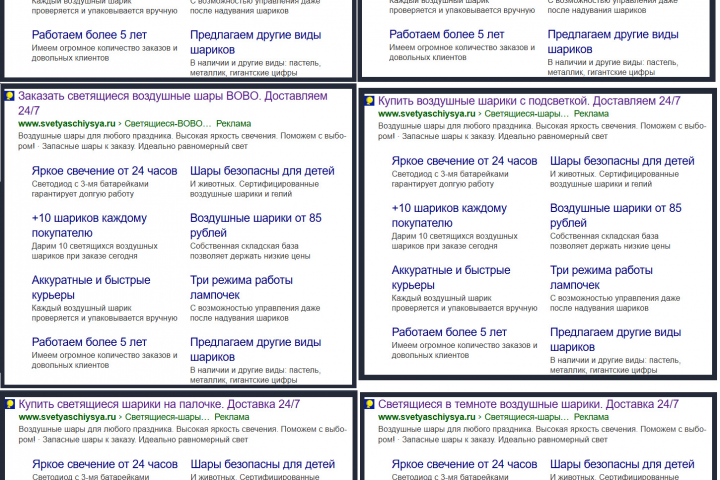Viewport: 720px width, 480px height.
Task: Click the 'Реклама' label in the 'на палочке' ad
Action: (232, 417)
